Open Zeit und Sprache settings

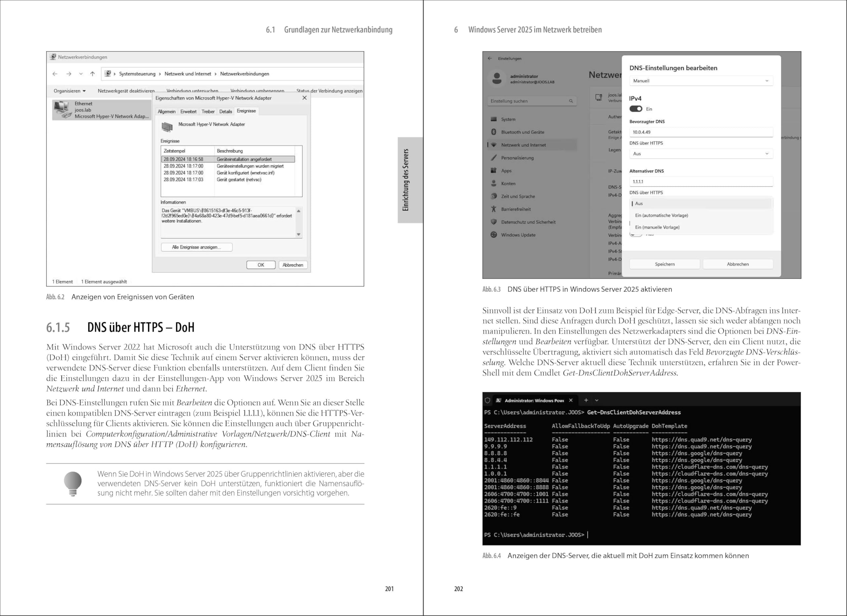(532, 197)
